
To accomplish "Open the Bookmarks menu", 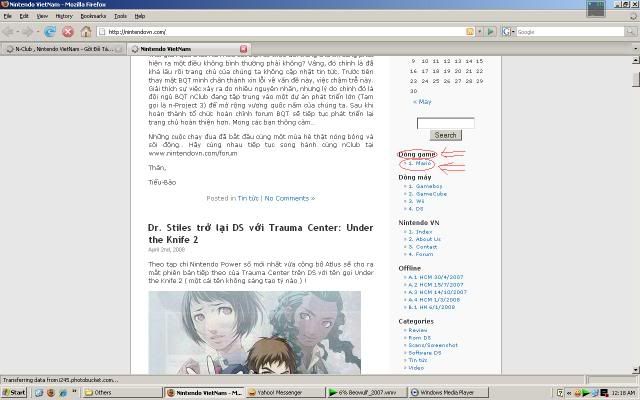I will point(93,16).
